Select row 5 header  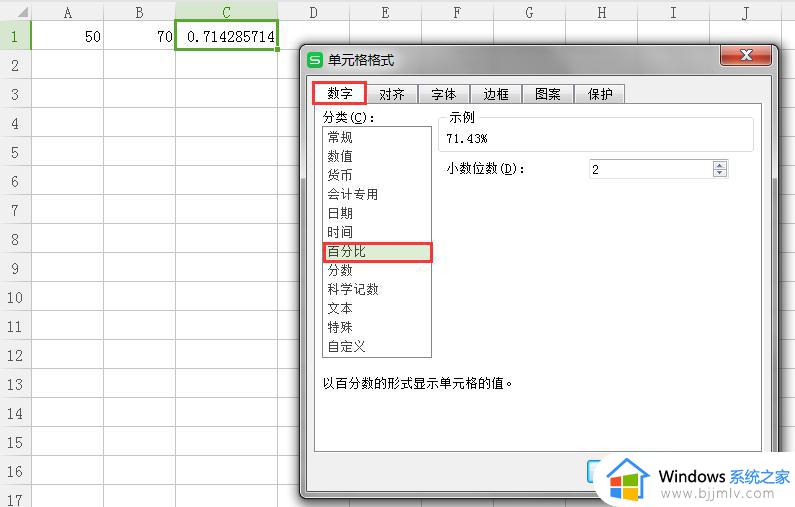15,152
